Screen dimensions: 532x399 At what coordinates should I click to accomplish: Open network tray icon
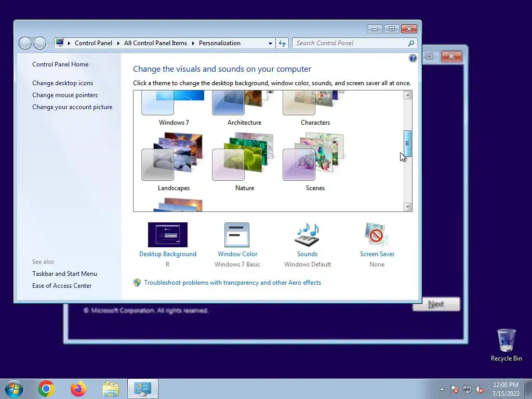tap(467, 389)
